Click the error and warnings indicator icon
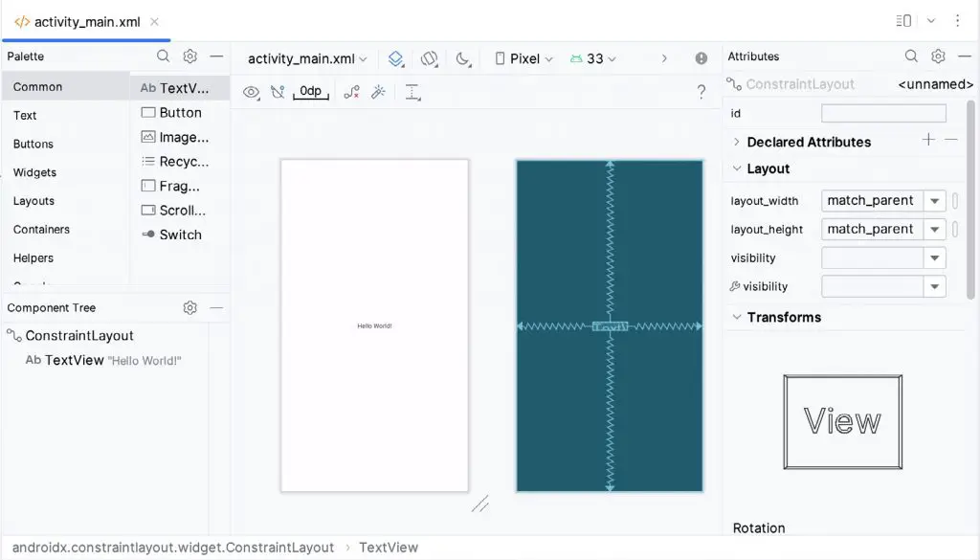This screenshot has width=980, height=560. pyautogui.click(x=702, y=58)
